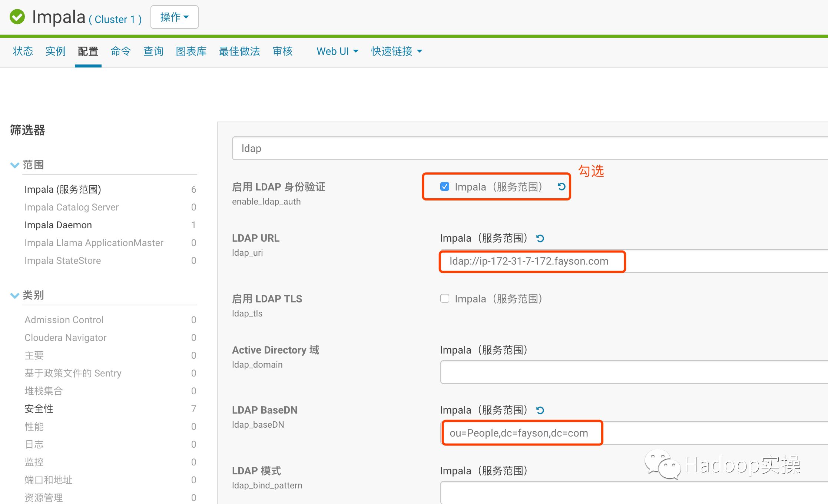The width and height of the screenshot is (828, 504).
Task: Click the green Impala health status icon
Action: [17, 17]
